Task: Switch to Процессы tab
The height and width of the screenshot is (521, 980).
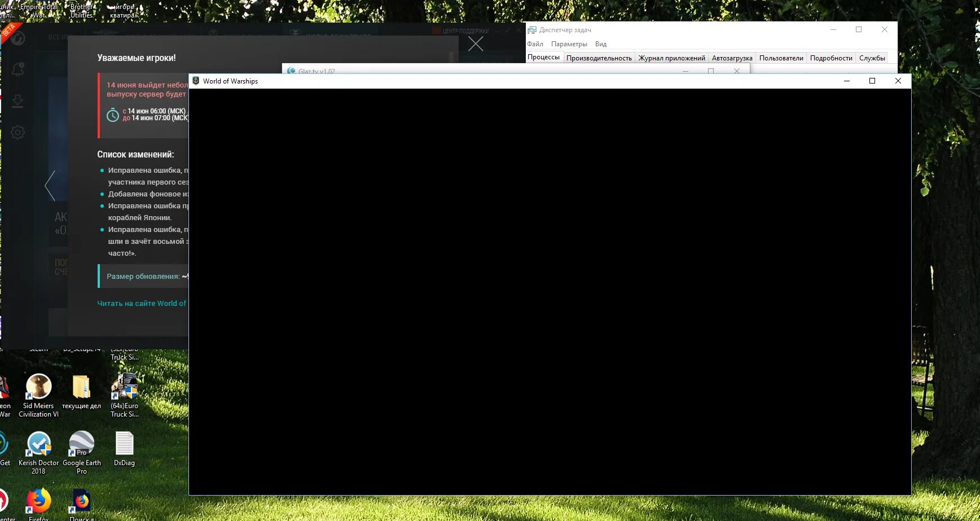Action: pyautogui.click(x=544, y=58)
